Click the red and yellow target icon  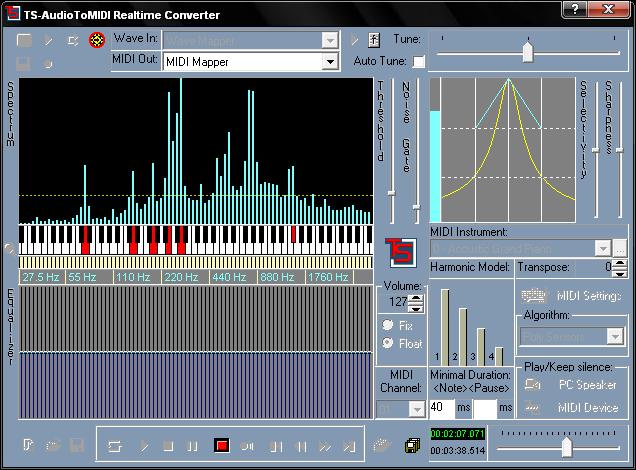[x=97, y=40]
